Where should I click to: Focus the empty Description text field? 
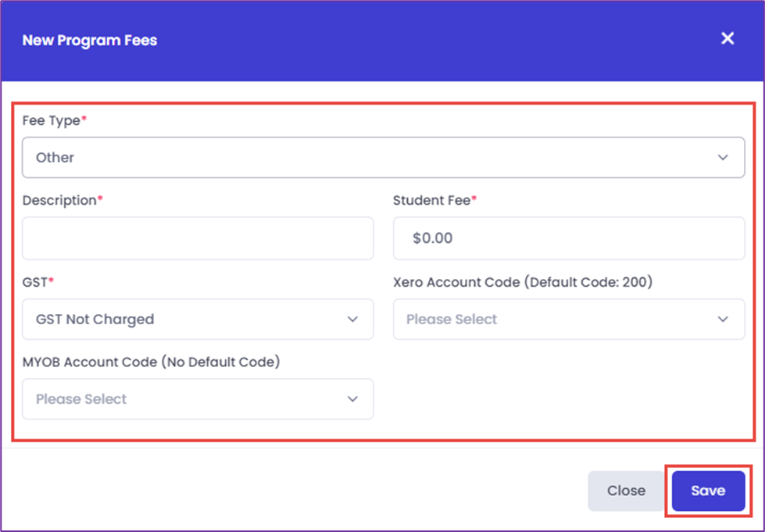[x=198, y=238]
